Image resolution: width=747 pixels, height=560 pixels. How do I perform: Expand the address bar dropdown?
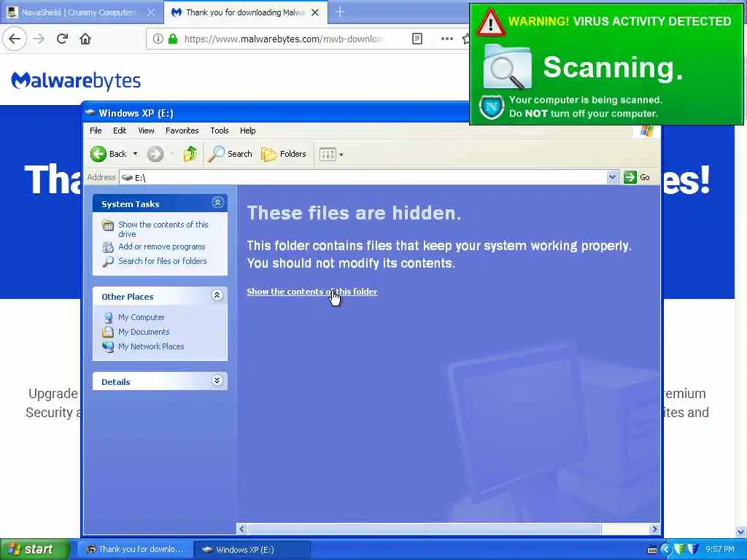613,178
